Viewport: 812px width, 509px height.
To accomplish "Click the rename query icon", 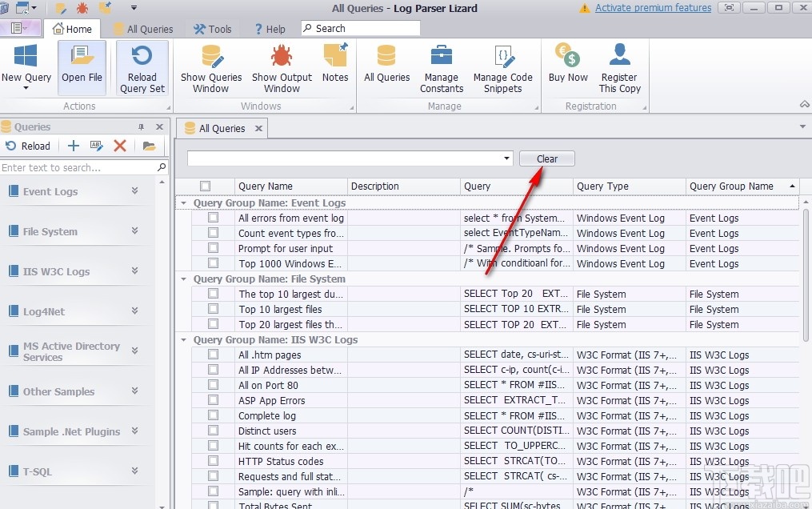I will coord(96,146).
